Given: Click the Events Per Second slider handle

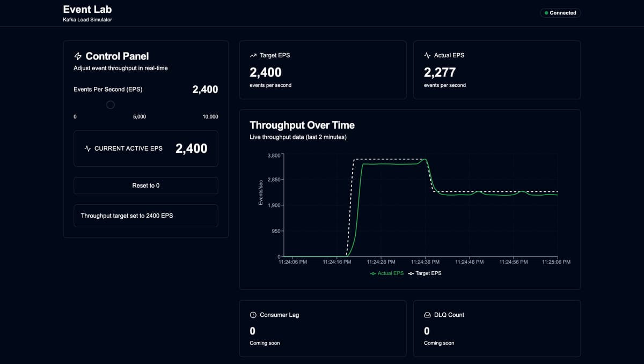Looking at the screenshot, I should pyautogui.click(x=110, y=105).
